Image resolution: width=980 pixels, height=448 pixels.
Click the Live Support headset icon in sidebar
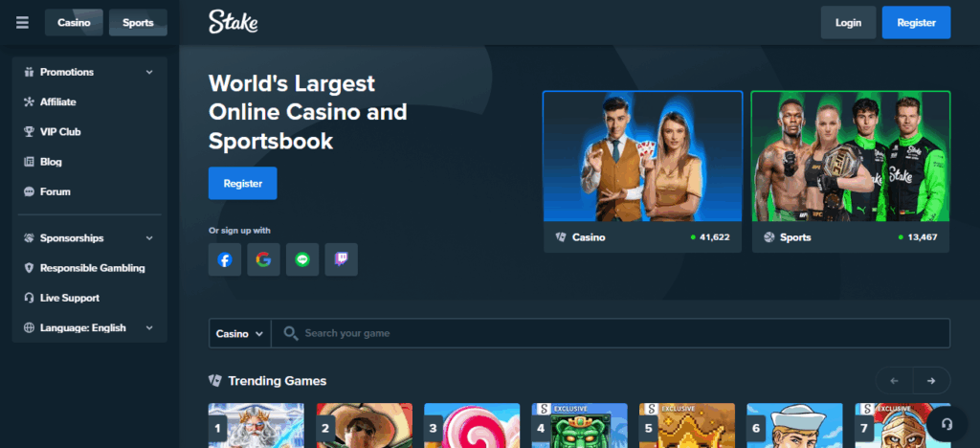pyautogui.click(x=29, y=298)
